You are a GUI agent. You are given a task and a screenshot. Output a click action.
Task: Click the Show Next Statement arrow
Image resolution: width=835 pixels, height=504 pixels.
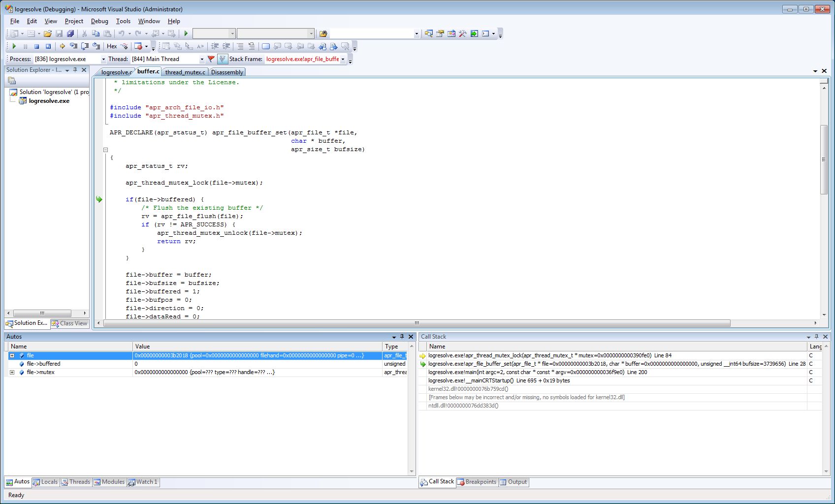pos(62,46)
